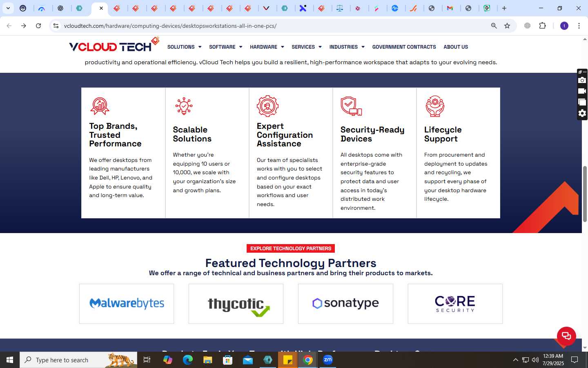
Task: Click the Lifecycle Support hands icon
Action: (435, 106)
